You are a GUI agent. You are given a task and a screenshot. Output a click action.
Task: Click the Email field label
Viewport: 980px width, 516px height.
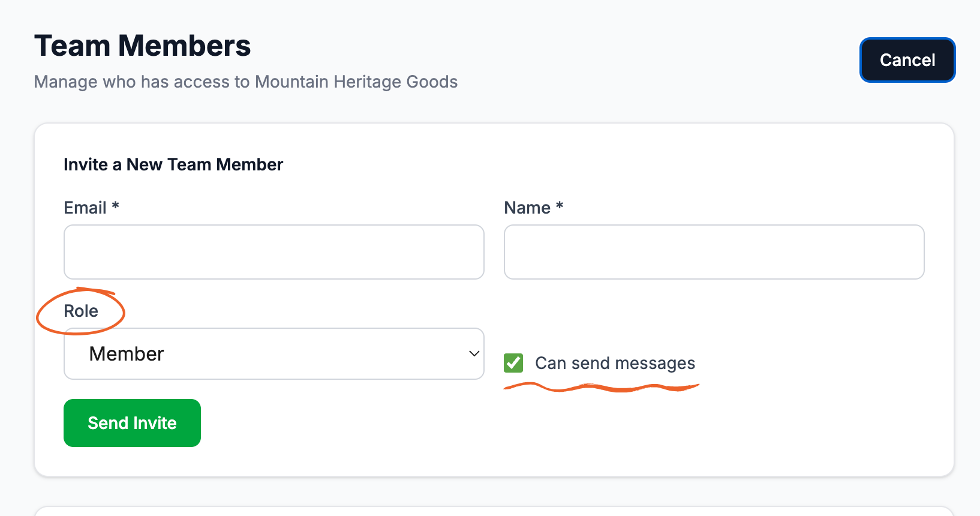85,208
